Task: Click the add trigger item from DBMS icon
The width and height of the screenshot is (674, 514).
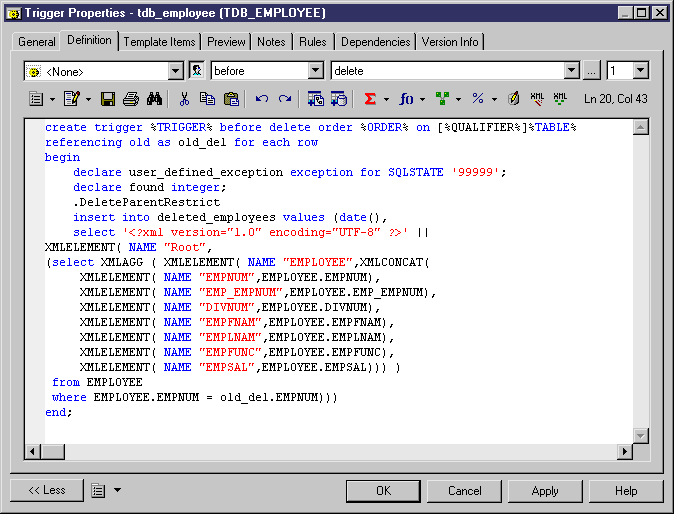Action: [x=339, y=99]
